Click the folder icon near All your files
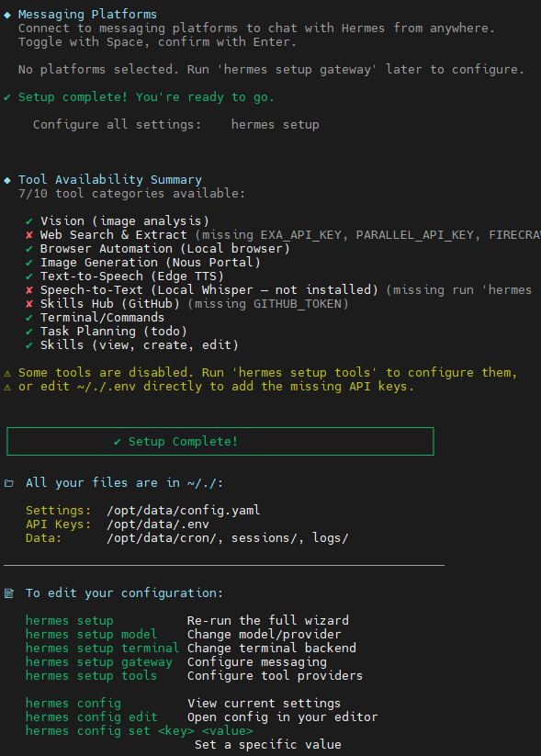This screenshot has height=756, width=541. 8,483
